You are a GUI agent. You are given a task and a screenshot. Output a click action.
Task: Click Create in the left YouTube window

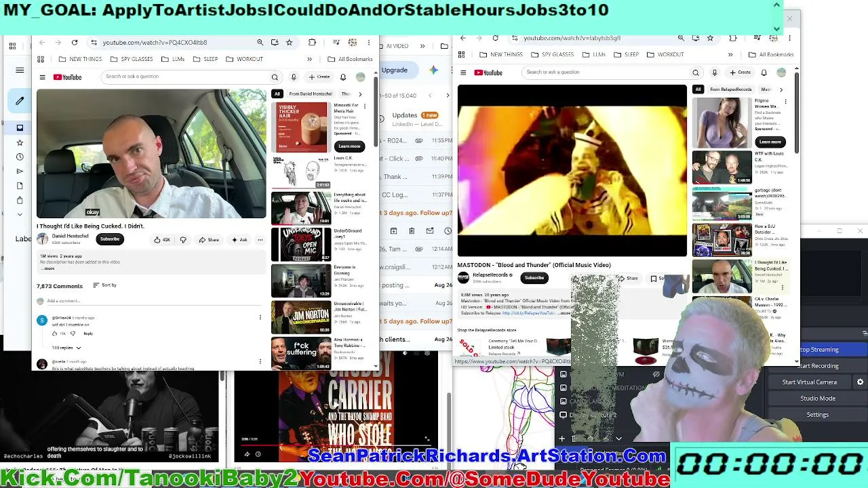319,77
